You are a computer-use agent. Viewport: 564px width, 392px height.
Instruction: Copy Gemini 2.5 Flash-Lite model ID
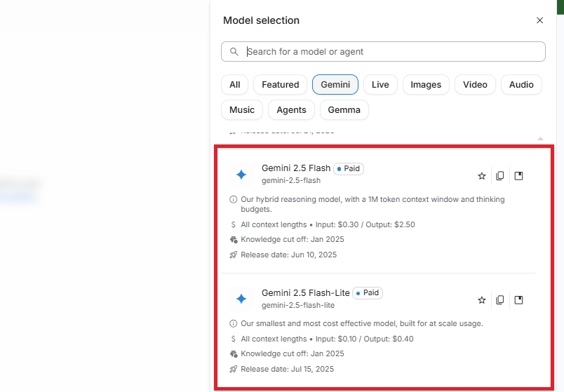(500, 300)
